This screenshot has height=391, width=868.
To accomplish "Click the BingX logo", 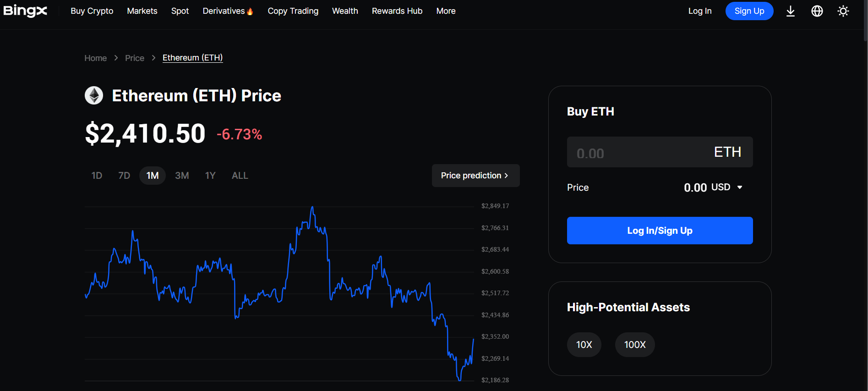I will pos(25,11).
